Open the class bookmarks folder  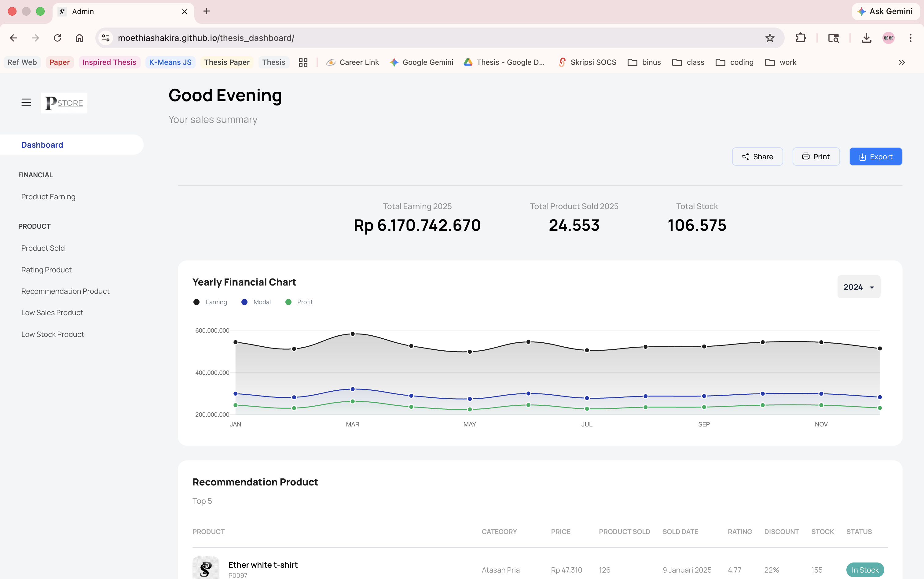(x=688, y=62)
